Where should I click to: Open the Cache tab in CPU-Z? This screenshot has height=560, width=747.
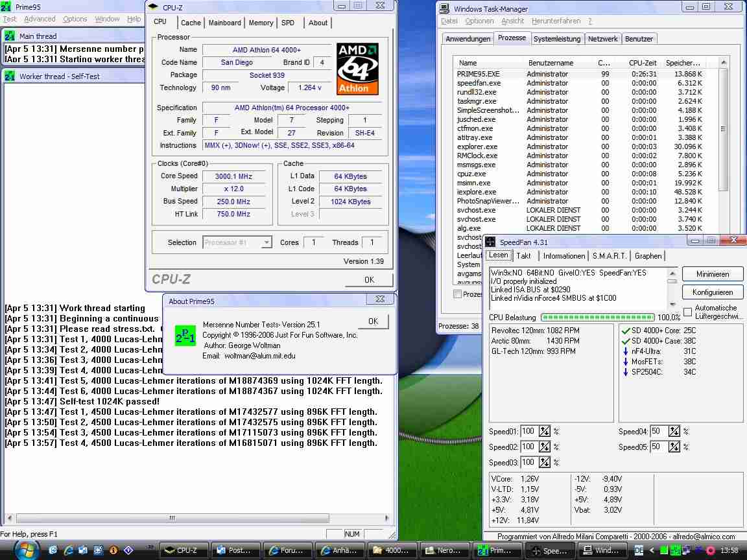coord(191,23)
